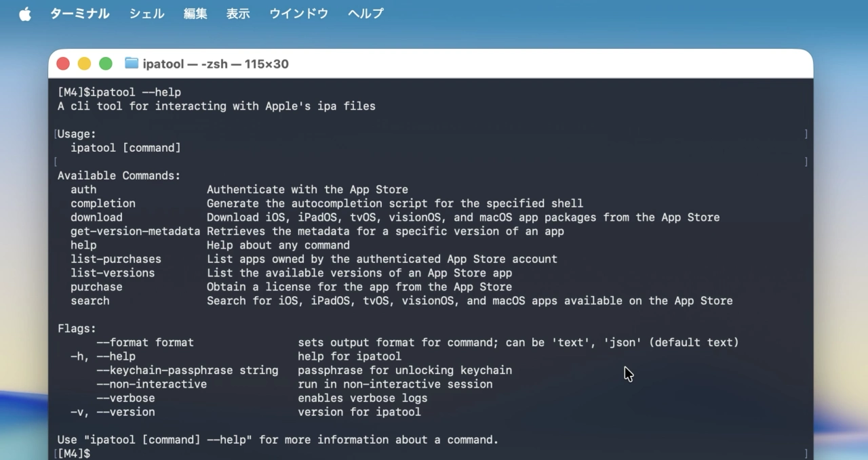This screenshot has width=868, height=460.
Task: Click the 'ipatool [command]' usage line
Action: (x=125, y=148)
